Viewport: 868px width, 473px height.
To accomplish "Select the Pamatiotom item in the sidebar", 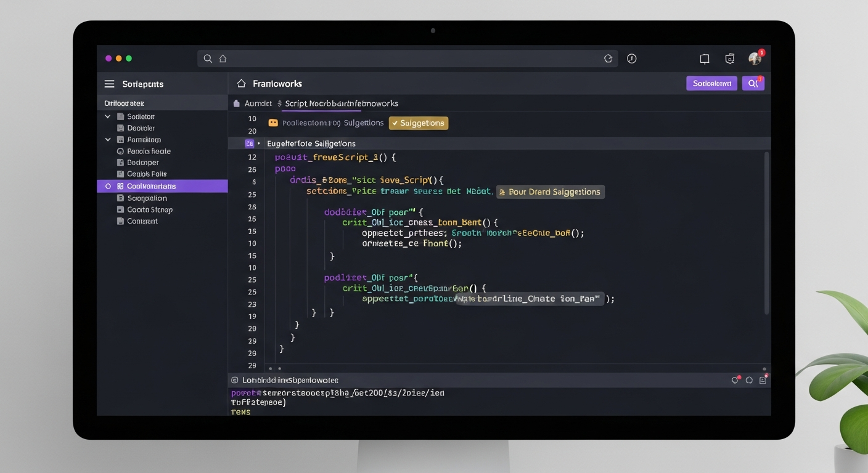I will pos(144,140).
